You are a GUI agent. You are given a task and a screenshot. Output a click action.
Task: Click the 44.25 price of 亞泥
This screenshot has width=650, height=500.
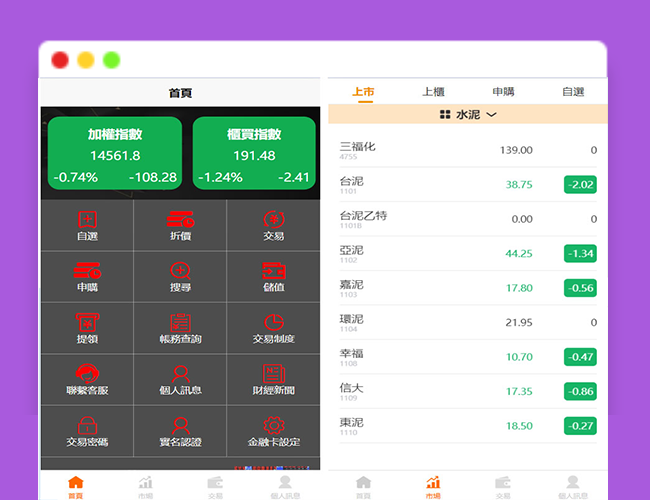click(519, 253)
